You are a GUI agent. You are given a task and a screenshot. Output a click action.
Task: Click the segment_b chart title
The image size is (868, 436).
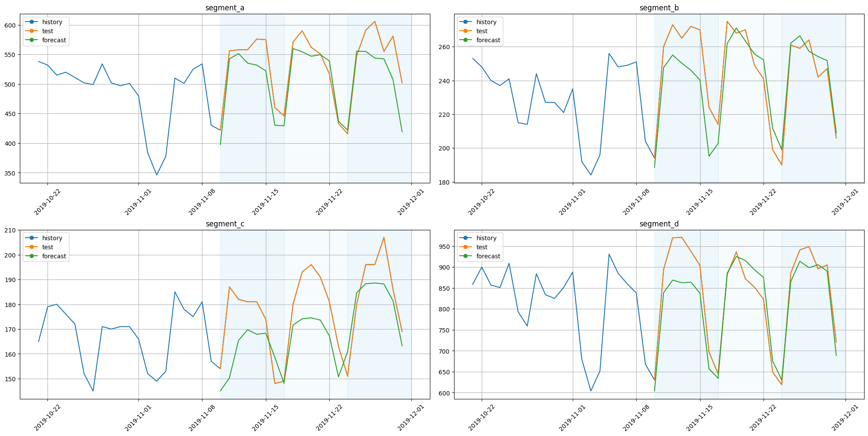tap(659, 8)
